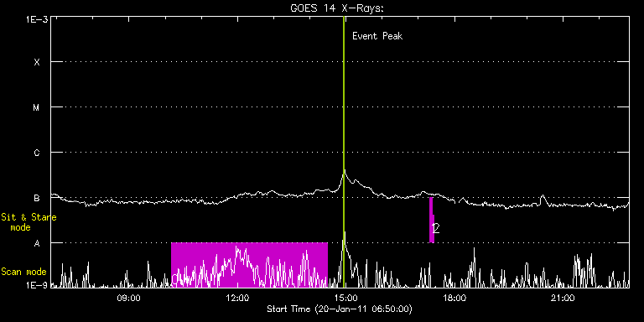
Task: Select the X flare class axis label
Action: [37, 62]
